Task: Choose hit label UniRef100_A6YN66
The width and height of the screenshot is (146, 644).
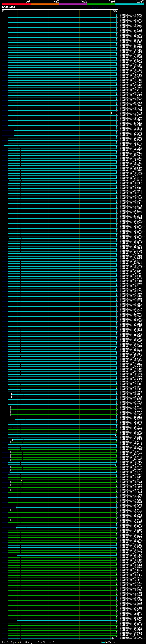Action: click(x=131, y=414)
